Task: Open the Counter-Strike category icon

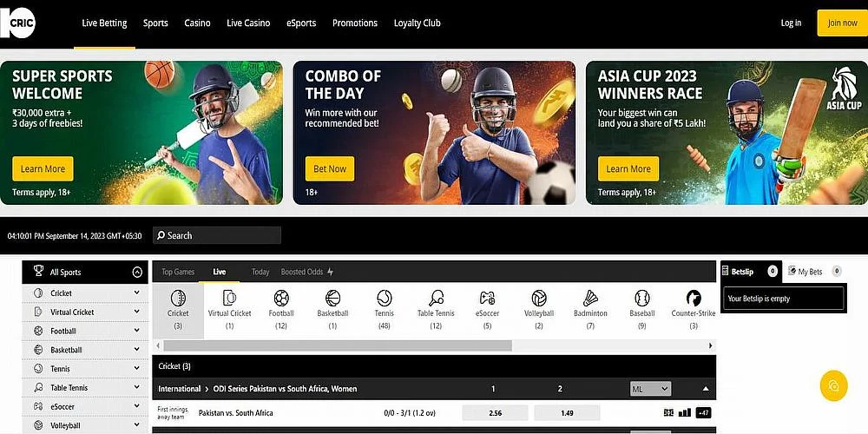Action: pos(694,299)
